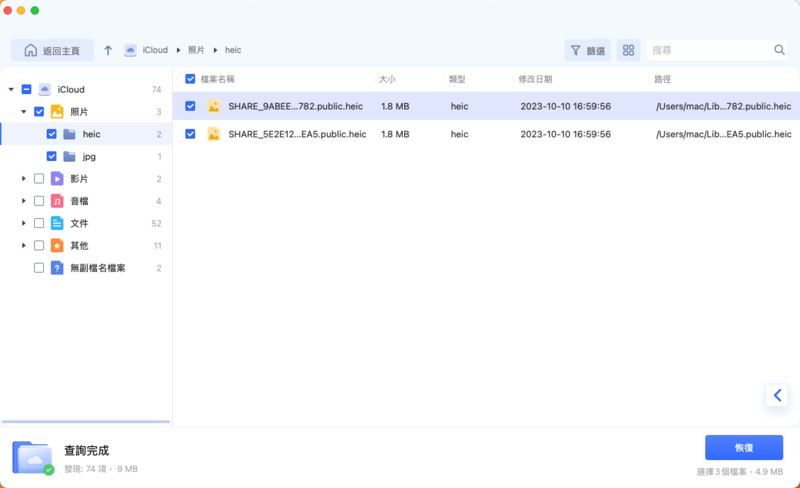Image resolution: width=800 pixels, height=488 pixels.
Task: Click the music icon for 音檔
Action: (57, 201)
